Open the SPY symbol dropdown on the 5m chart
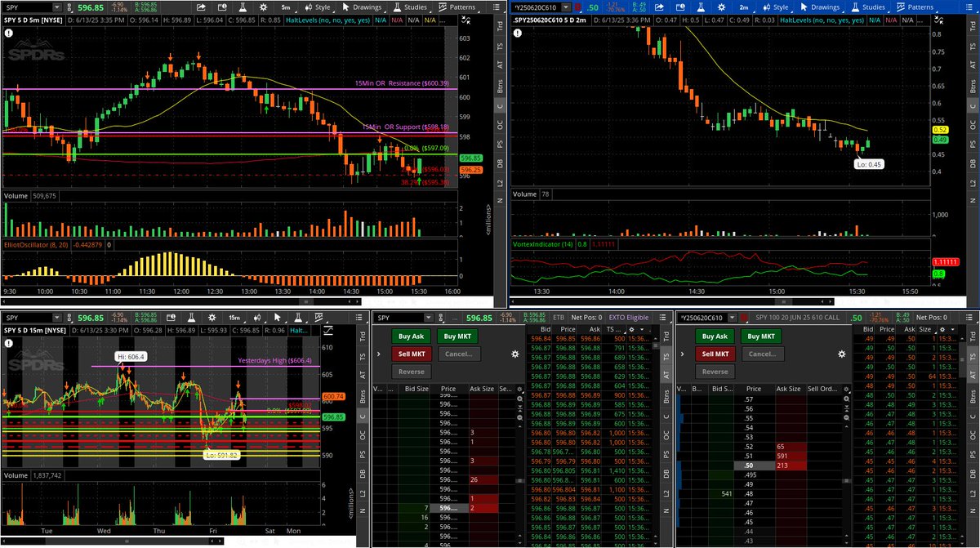The height and width of the screenshot is (548, 980). [x=57, y=7]
